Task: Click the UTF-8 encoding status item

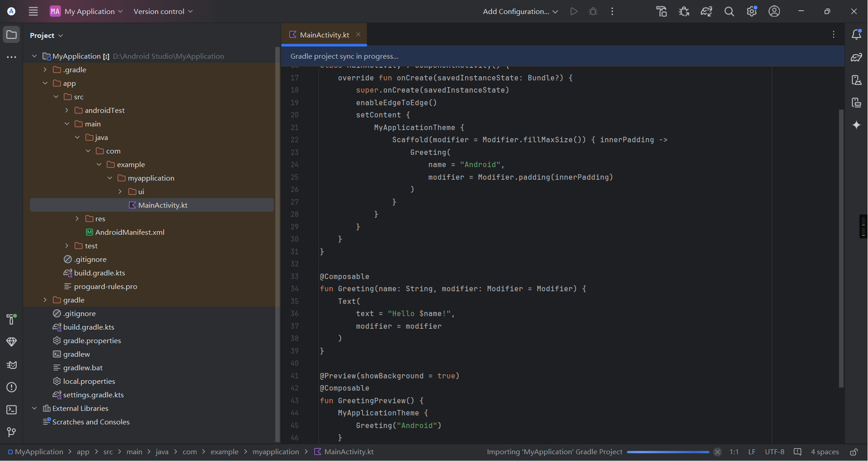Action: click(774, 452)
